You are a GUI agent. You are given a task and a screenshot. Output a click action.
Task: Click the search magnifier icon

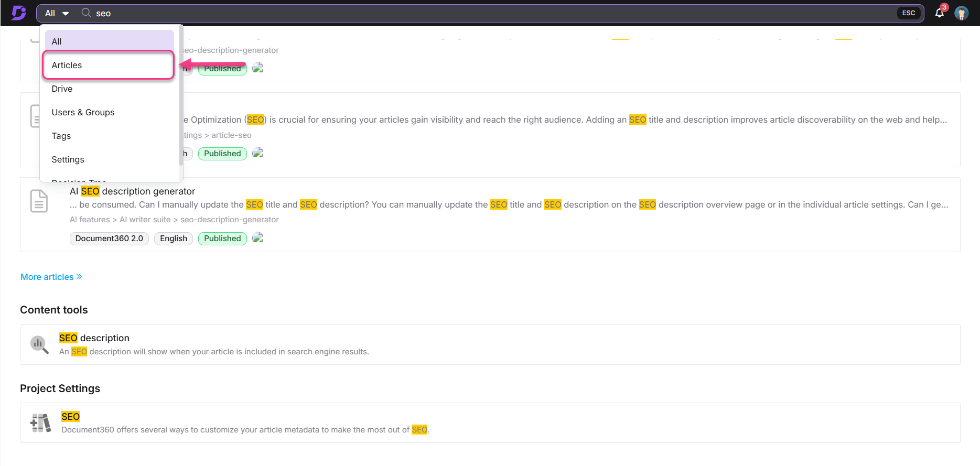[x=86, y=13]
